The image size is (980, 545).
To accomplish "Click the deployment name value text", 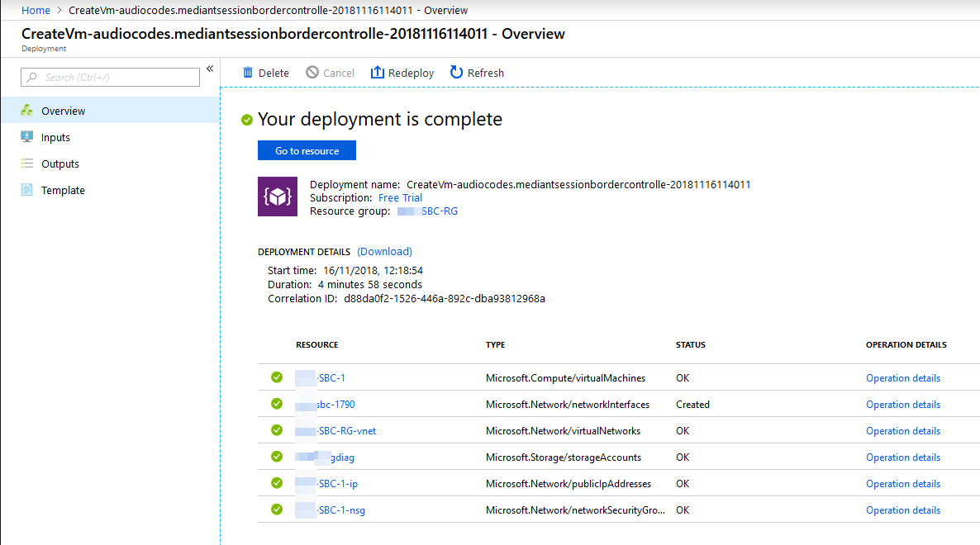I will pyautogui.click(x=578, y=185).
